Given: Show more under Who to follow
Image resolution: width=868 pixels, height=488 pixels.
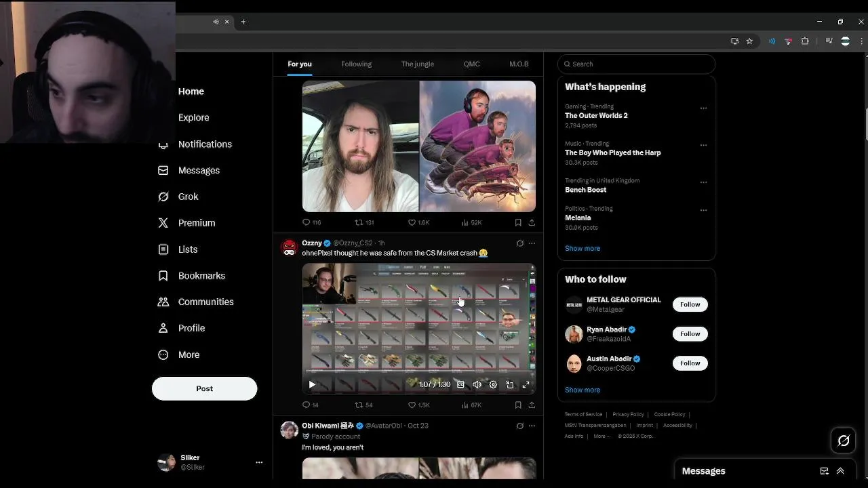Looking at the screenshot, I should pos(583,390).
